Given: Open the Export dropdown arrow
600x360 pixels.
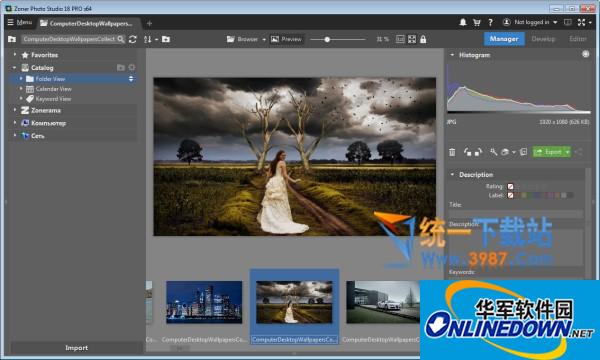Looking at the screenshot, I should (x=567, y=152).
